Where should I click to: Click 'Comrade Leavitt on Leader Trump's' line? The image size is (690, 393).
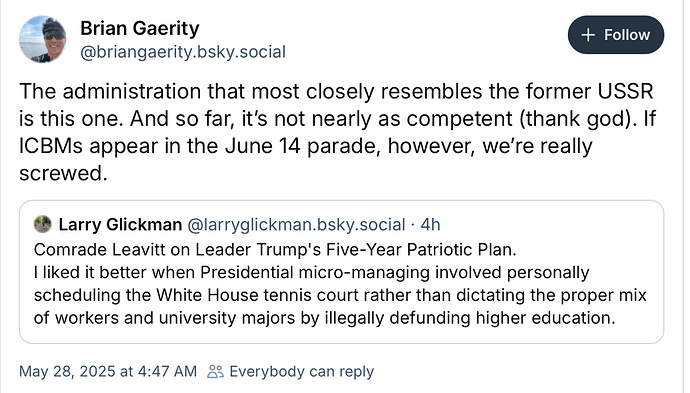click(x=275, y=250)
